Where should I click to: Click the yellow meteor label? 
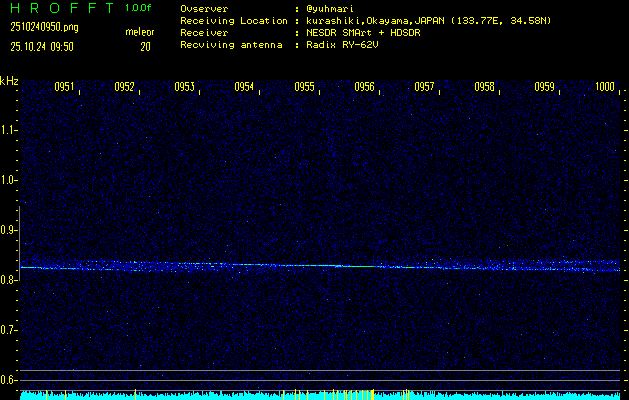coord(139,32)
